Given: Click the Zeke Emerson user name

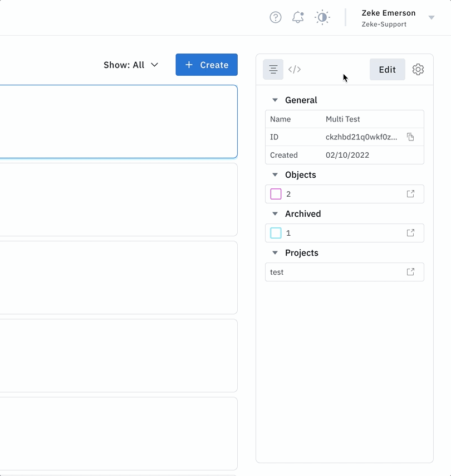Looking at the screenshot, I should [389, 13].
